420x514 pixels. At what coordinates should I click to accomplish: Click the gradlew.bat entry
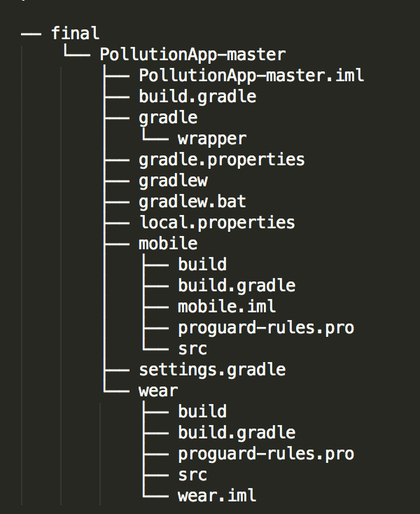(192, 202)
